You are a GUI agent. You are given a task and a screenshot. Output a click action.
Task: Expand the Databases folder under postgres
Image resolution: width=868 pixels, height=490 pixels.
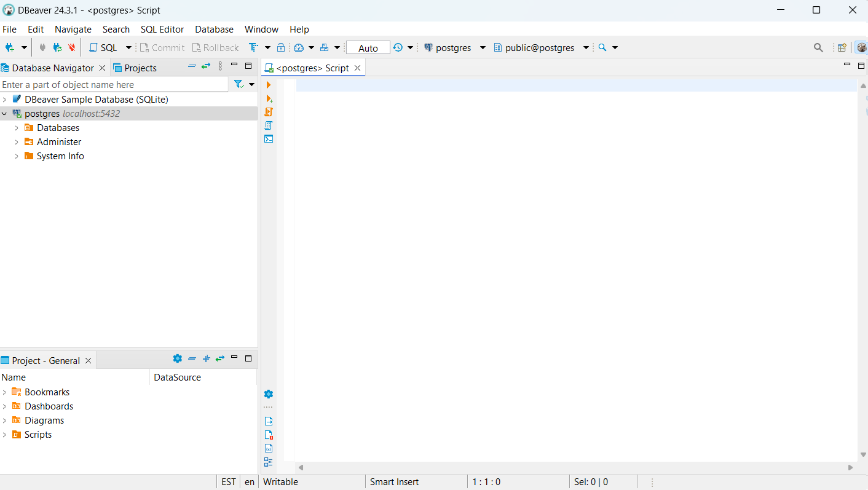pyautogui.click(x=17, y=127)
